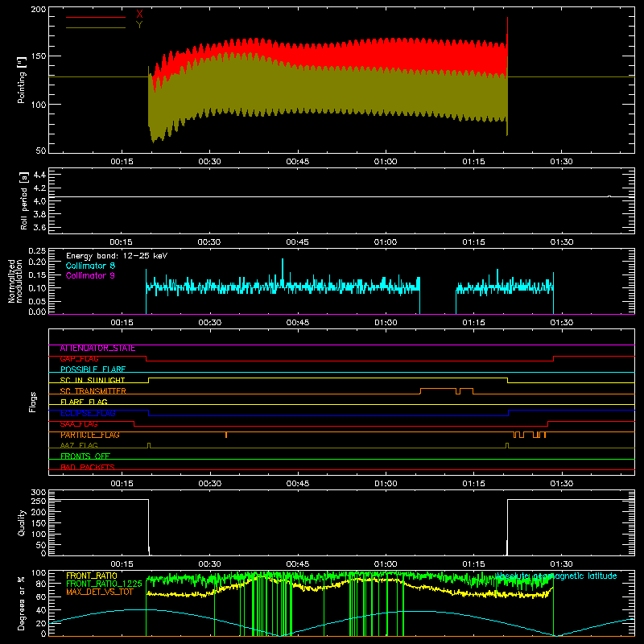The width and height of the screenshot is (644, 644).
Task: Click 01:15 tick under Roll period plot
Action: (473, 242)
